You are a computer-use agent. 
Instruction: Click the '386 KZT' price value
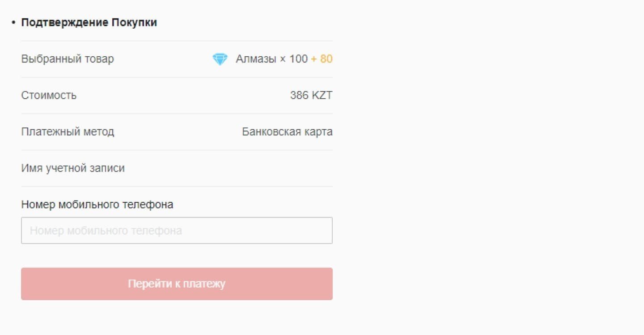click(x=311, y=95)
